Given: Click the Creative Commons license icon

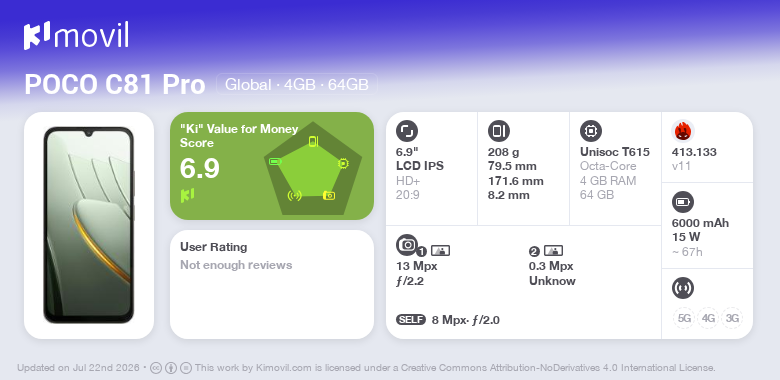Looking at the screenshot, I should tap(156, 368).
